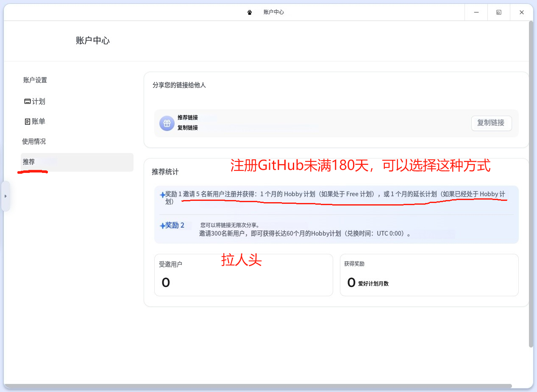Switch to the 使用情况 section
Screen dimensions: 537x392
click(x=34, y=142)
